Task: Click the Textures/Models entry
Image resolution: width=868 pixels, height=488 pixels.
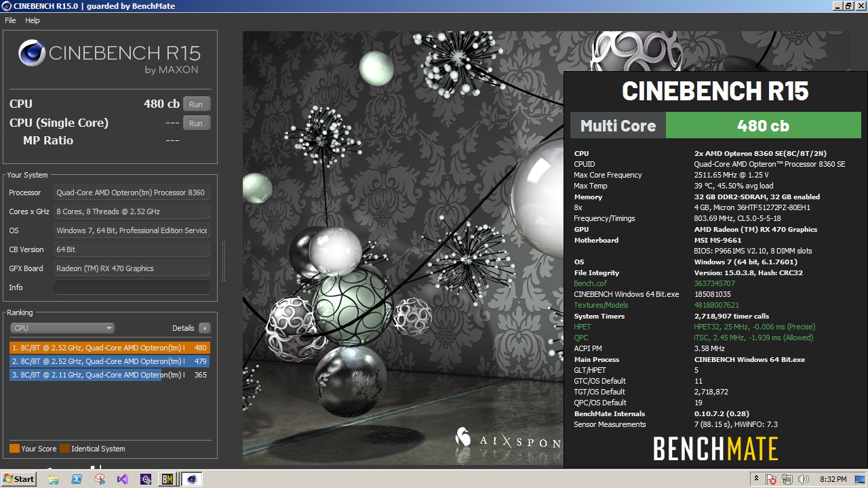Action: point(601,305)
